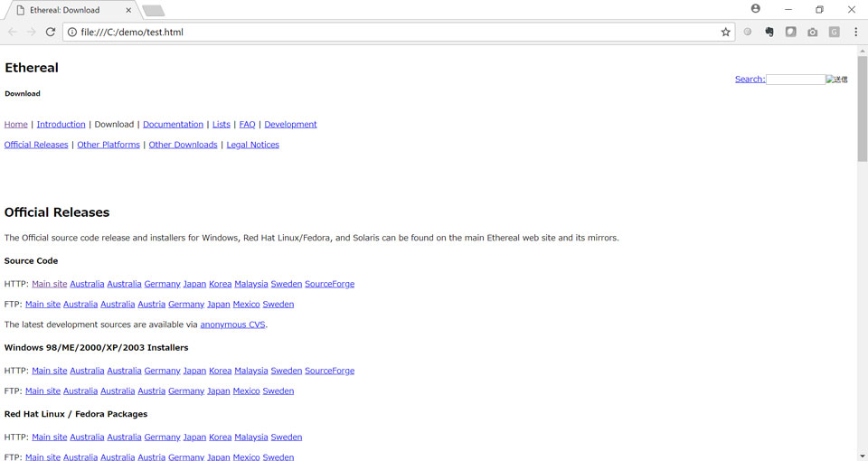Open the Evernote elephant extension

(x=769, y=33)
